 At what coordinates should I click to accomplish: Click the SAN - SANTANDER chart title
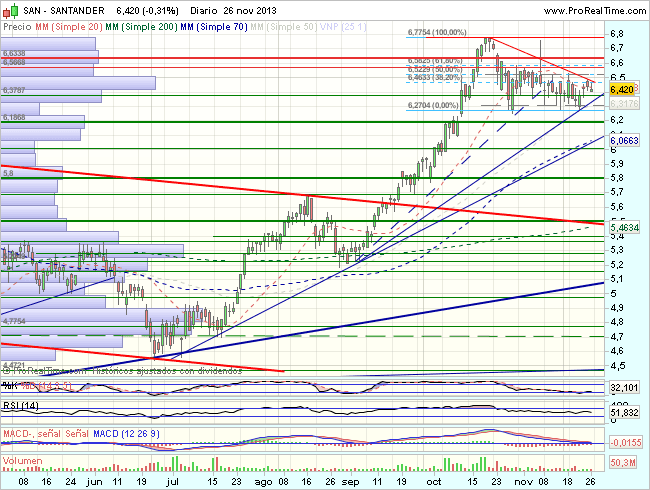pyautogui.click(x=64, y=10)
